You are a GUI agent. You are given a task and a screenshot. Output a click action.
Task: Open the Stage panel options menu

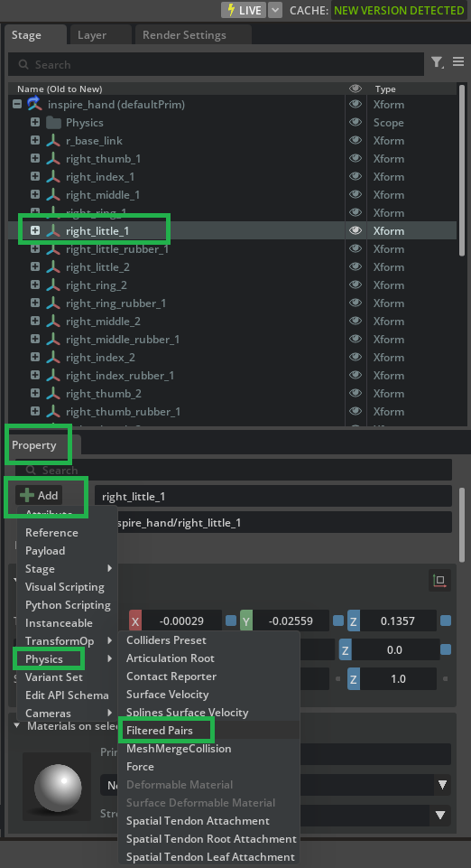(x=458, y=62)
